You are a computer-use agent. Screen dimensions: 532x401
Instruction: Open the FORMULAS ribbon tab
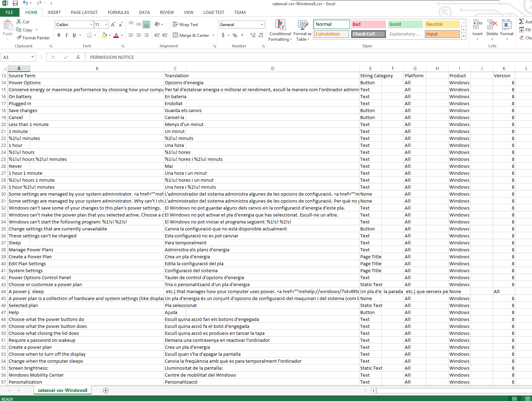118,13
